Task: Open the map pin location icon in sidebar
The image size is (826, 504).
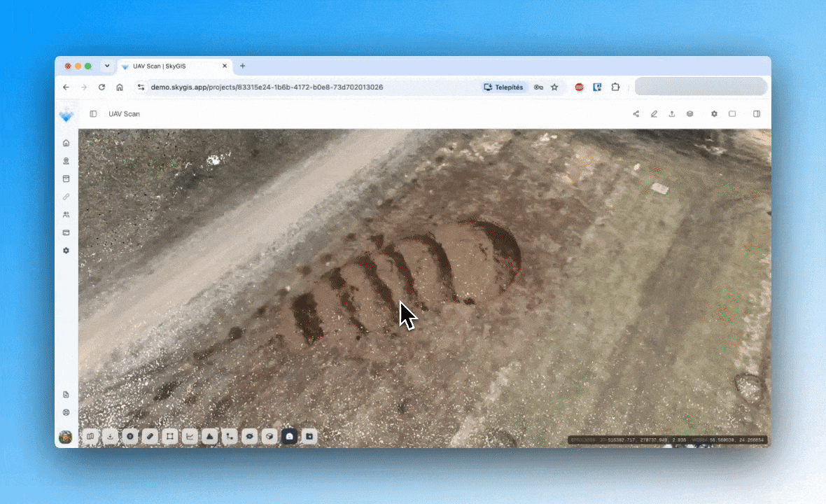Action: 66,160
